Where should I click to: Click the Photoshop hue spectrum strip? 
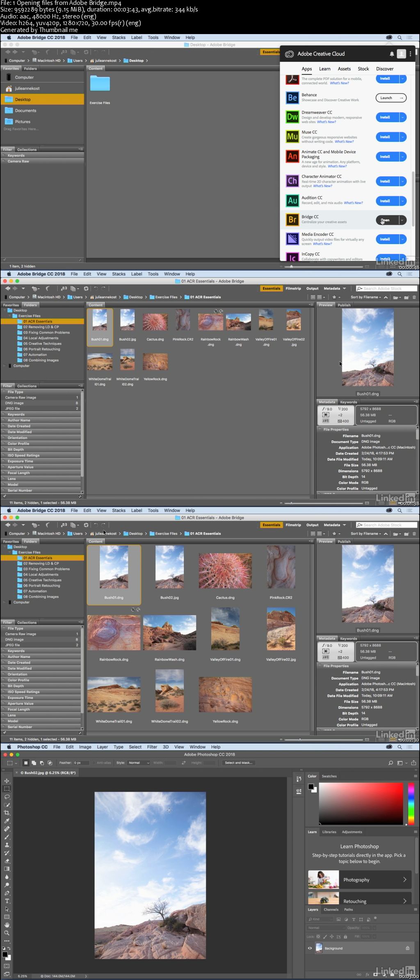(x=411, y=804)
